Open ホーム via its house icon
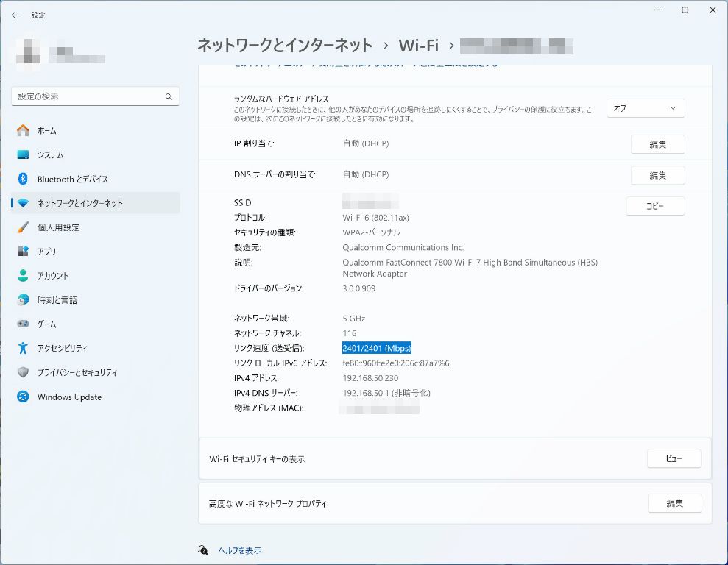The height and width of the screenshot is (565, 728). [24, 130]
